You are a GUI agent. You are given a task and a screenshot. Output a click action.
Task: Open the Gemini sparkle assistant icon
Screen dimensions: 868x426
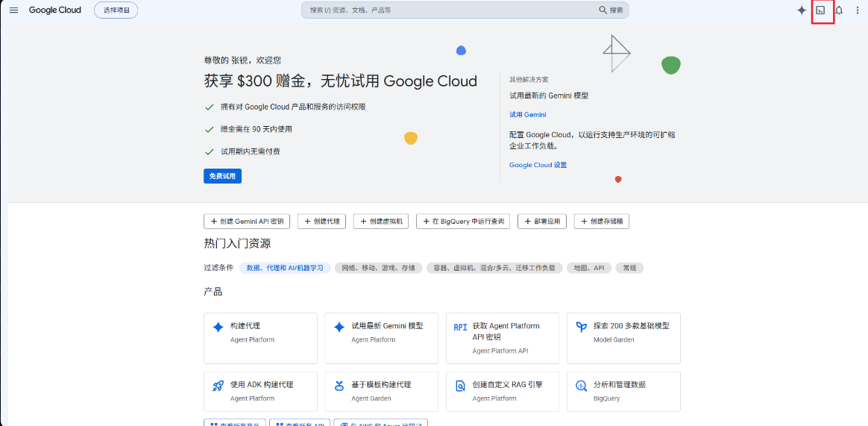pos(801,10)
